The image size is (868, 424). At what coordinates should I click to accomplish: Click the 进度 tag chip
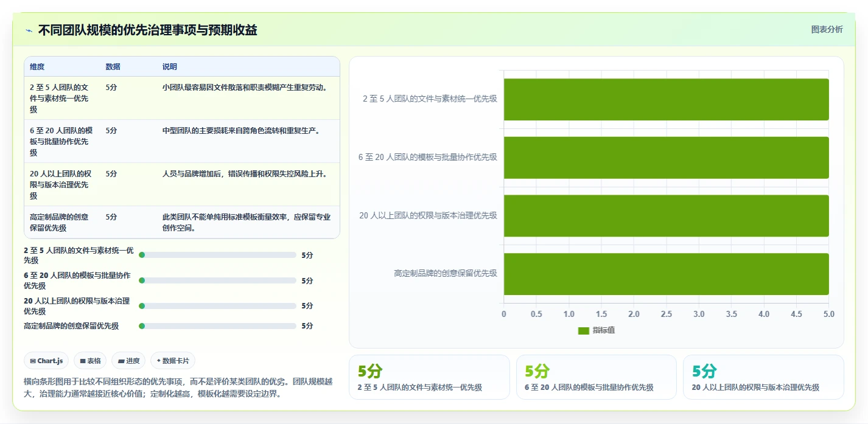(x=128, y=361)
